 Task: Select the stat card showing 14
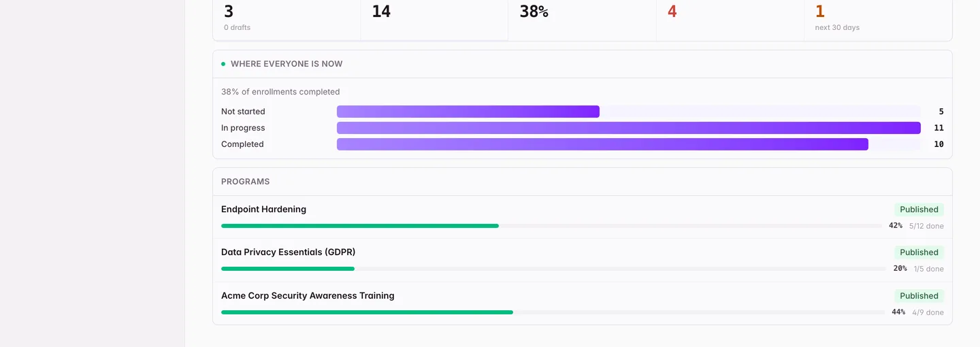pos(434,19)
